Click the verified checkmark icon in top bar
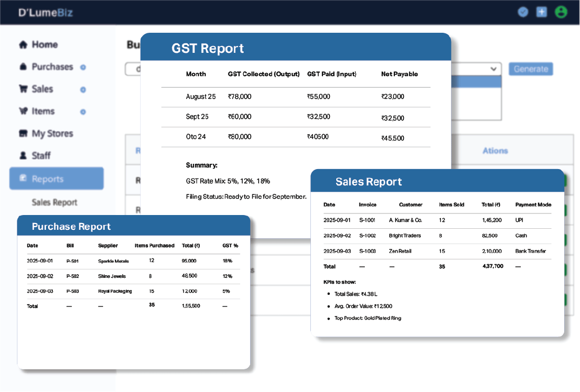 pyautogui.click(x=523, y=12)
